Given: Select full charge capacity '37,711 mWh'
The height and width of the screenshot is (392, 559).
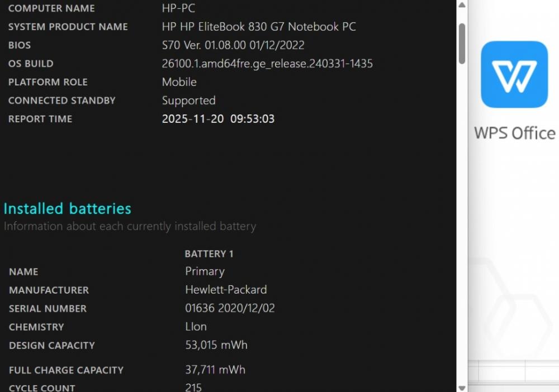Looking at the screenshot, I should coord(215,370).
